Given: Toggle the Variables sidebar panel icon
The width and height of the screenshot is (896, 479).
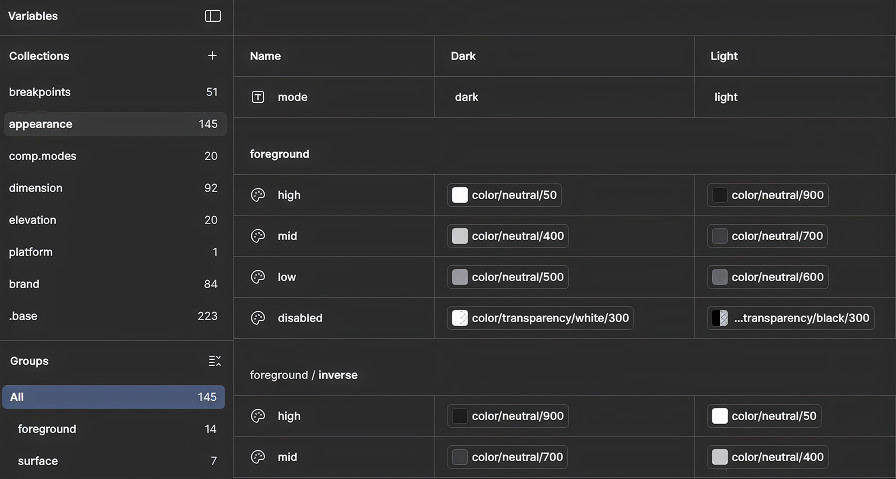Looking at the screenshot, I should [x=212, y=16].
